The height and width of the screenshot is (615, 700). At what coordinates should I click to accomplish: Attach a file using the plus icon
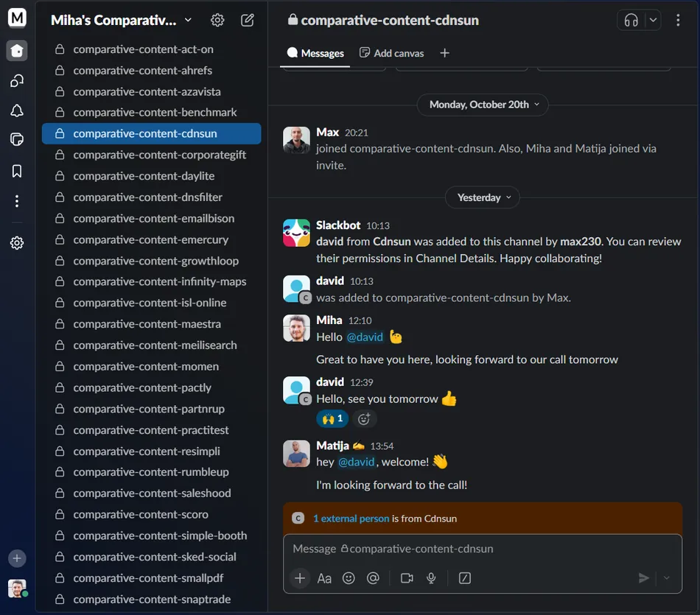299,578
